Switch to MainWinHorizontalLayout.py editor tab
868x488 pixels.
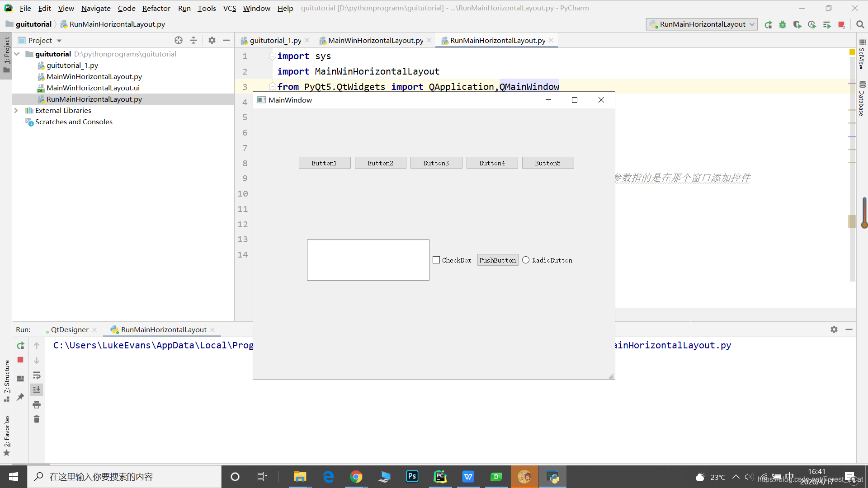(375, 41)
